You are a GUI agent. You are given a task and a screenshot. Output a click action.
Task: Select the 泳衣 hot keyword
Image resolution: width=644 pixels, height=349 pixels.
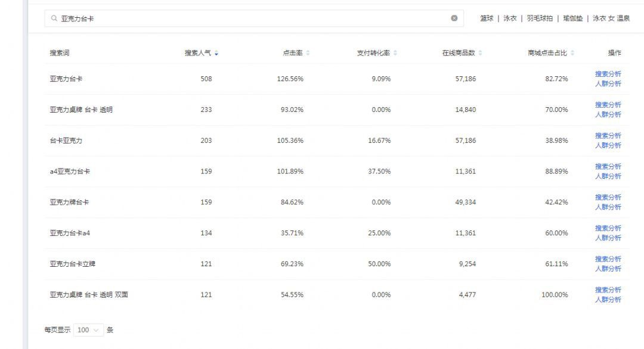click(x=510, y=18)
